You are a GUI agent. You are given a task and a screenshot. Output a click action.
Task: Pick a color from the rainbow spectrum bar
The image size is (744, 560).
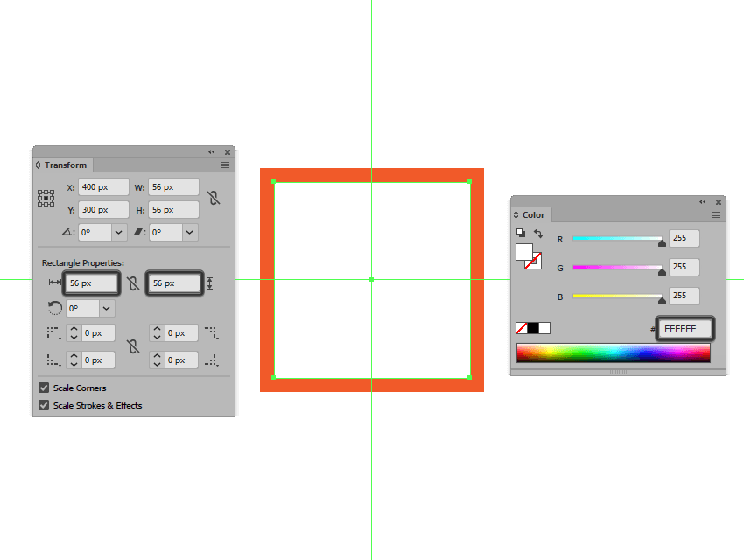613,352
